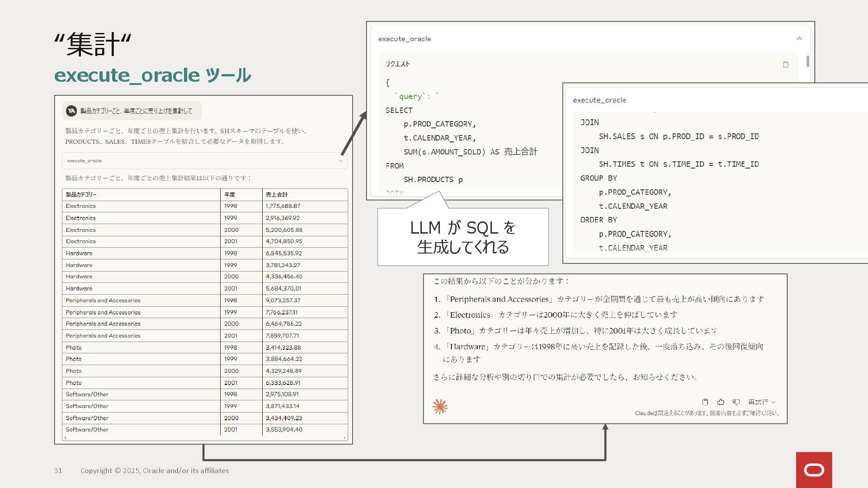Click the copy response icon beside thumbs up

click(x=705, y=402)
